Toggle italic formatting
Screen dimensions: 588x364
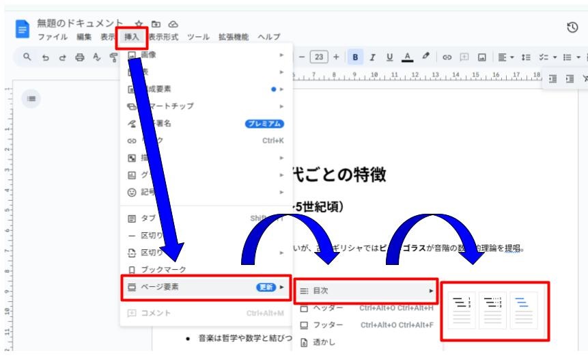[372, 57]
